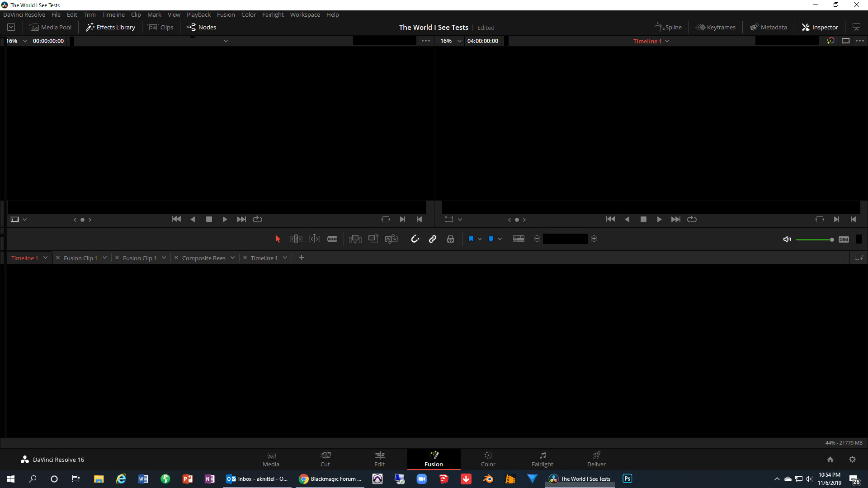Image resolution: width=868 pixels, height=488 pixels.
Task: Toggle Position Lock padlock icon
Action: click(450, 239)
